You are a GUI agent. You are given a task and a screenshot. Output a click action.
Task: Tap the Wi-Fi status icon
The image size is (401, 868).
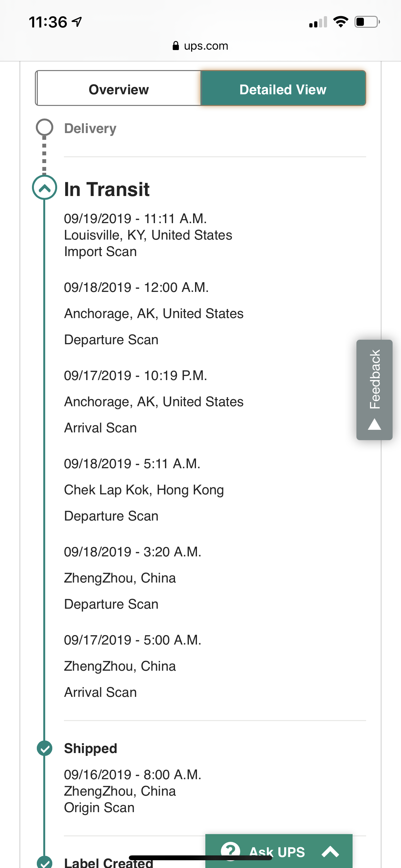click(x=340, y=22)
